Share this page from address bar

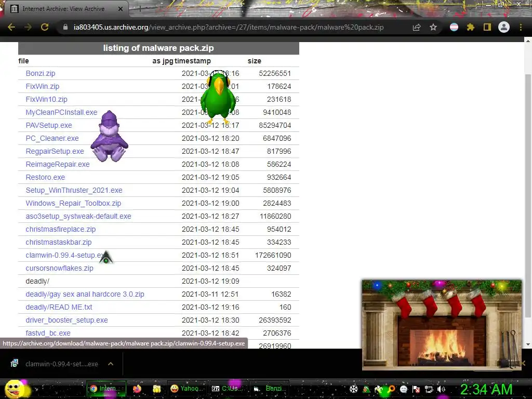point(417,27)
